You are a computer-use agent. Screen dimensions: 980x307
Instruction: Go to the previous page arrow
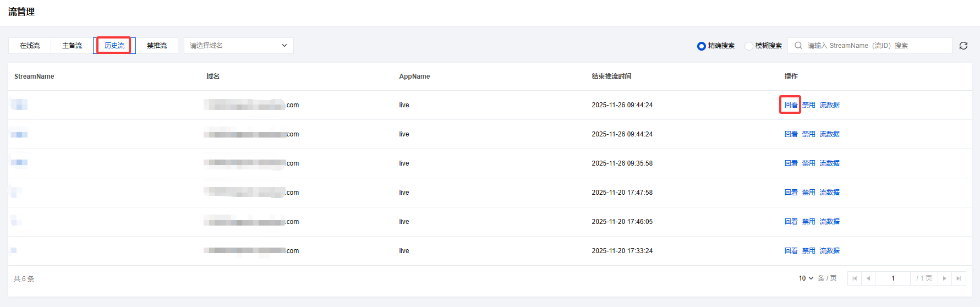(x=868, y=278)
